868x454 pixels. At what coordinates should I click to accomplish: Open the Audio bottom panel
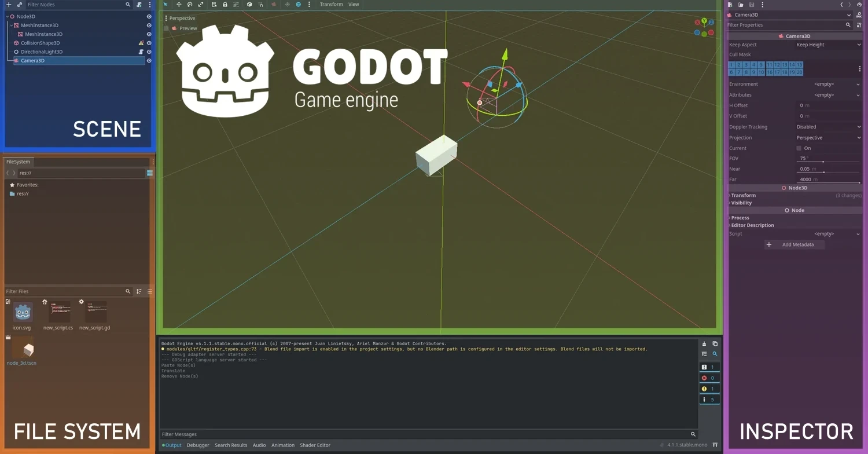(259, 445)
